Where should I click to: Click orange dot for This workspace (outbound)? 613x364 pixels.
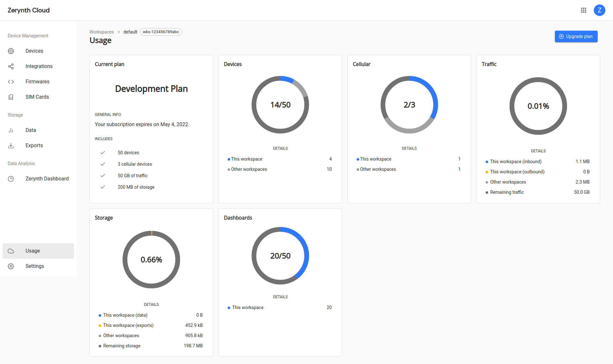pos(487,172)
